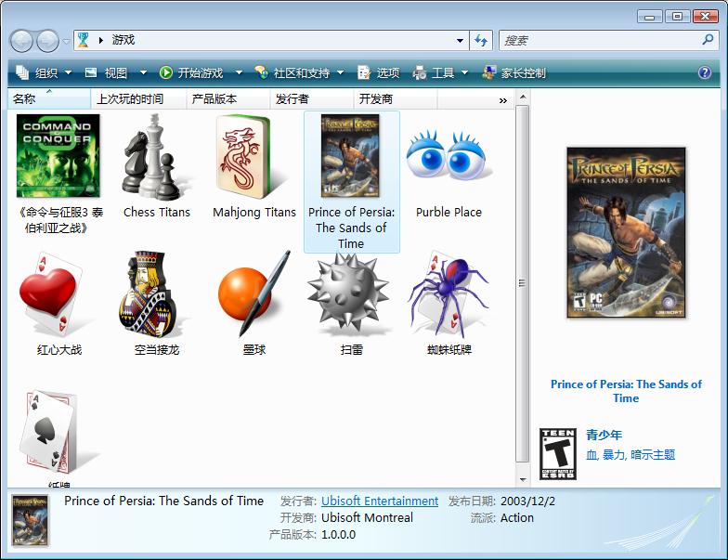Click the blue Prince of Persia title link

coord(626,391)
